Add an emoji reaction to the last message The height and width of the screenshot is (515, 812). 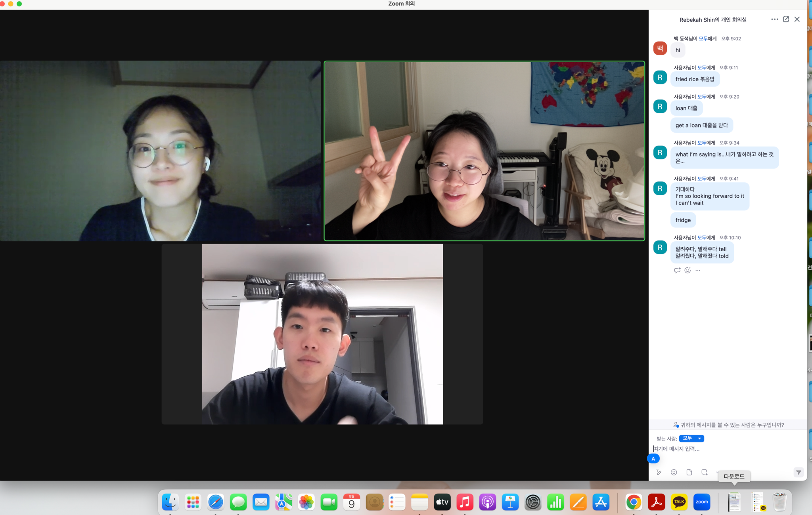(x=688, y=270)
